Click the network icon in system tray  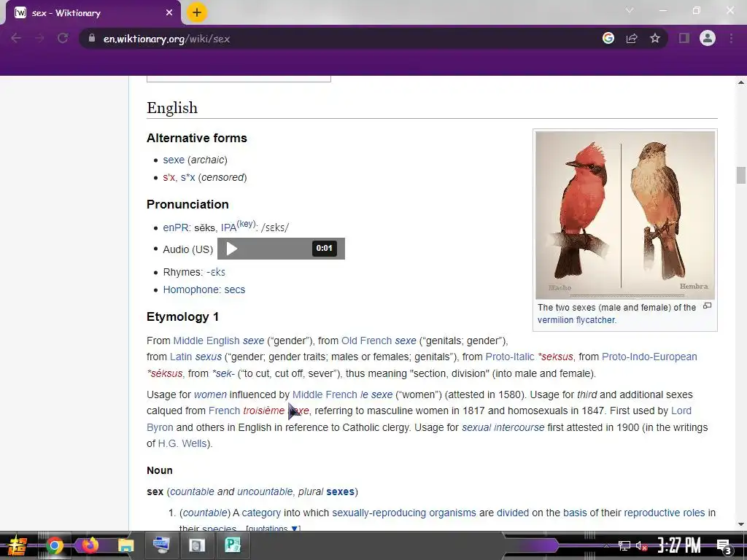click(624, 545)
